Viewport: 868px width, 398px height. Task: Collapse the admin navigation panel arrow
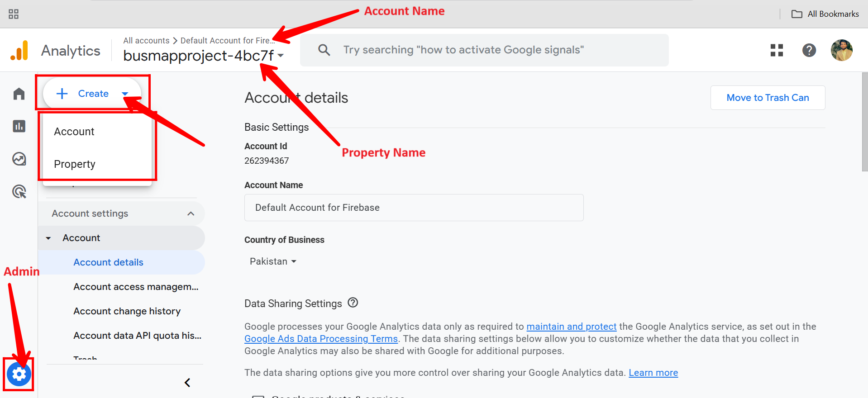[x=187, y=383]
